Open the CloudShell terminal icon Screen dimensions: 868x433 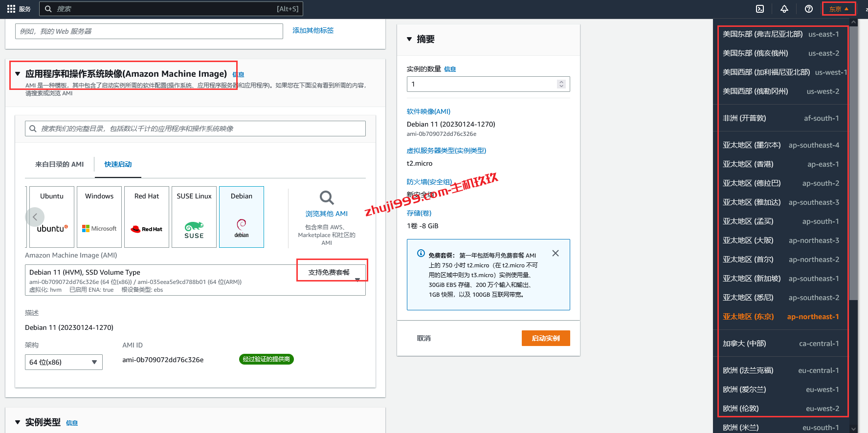[x=760, y=9]
